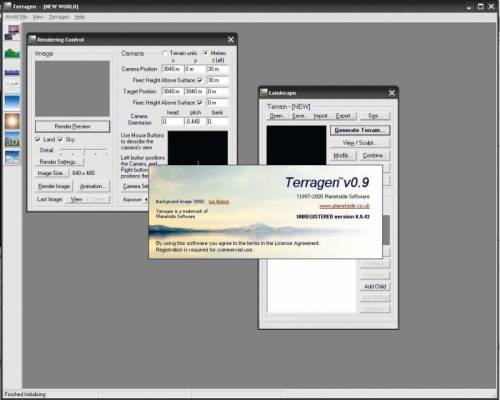Viewport: 500px width, 400px height.
Task: Click the terrain Open button
Action: click(277, 116)
